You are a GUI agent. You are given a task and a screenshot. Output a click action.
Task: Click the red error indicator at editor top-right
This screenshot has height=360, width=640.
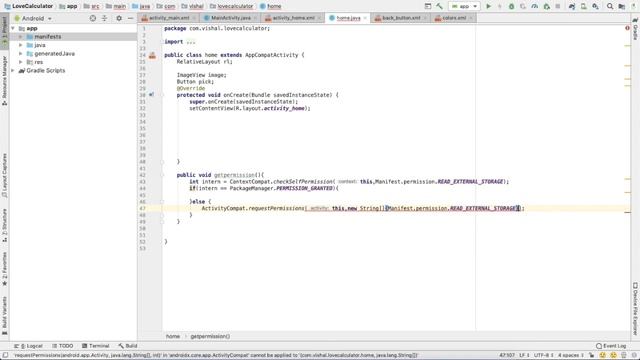pos(627,28)
